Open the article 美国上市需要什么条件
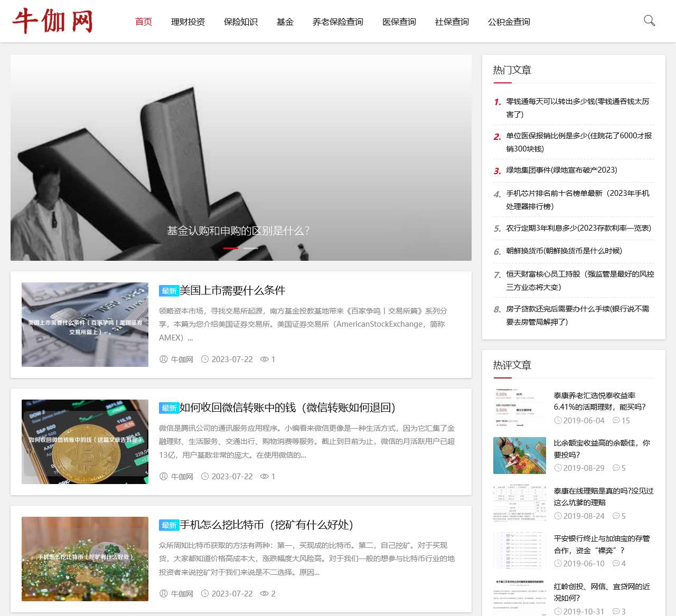 (x=232, y=290)
